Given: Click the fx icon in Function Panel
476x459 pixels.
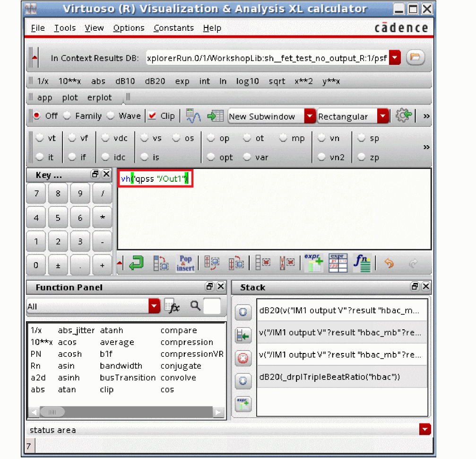Looking at the screenshot, I should coord(172,306).
